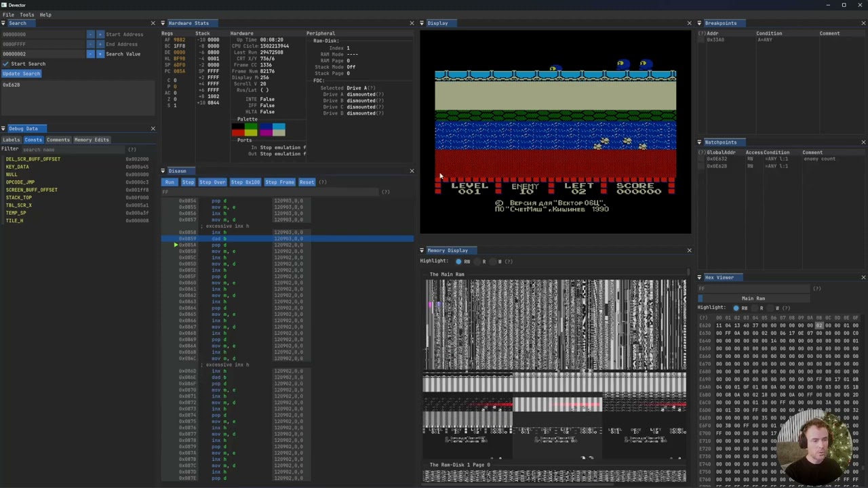Screen dimensions: 868x488
Task: Click the Debug Data filter search field
Action: tap(75, 150)
